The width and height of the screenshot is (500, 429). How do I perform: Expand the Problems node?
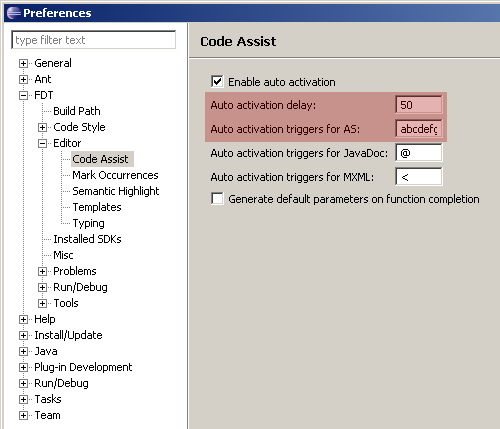coord(42,271)
